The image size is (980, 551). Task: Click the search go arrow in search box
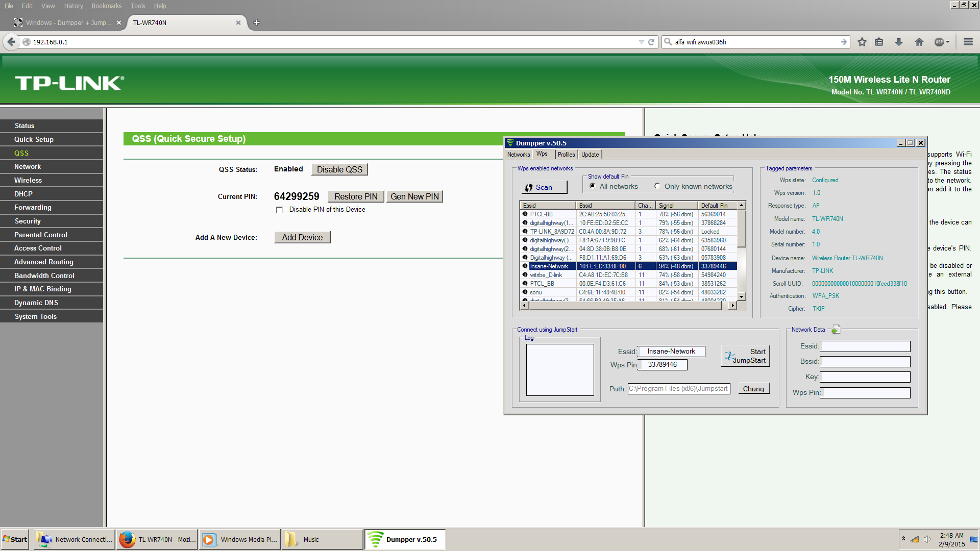(x=844, y=42)
